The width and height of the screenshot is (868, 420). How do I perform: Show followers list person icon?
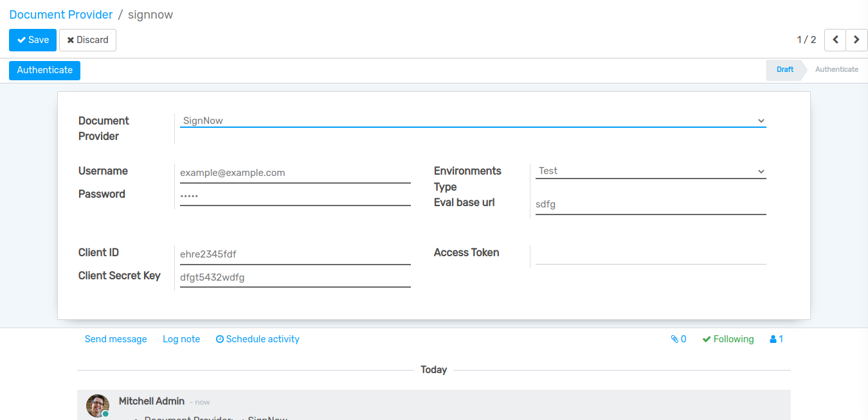click(776, 339)
